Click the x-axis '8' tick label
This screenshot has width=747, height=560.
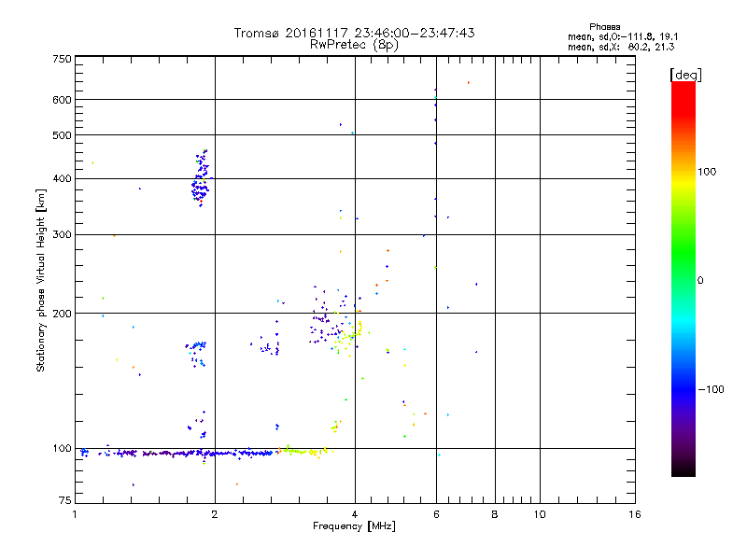click(x=495, y=514)
